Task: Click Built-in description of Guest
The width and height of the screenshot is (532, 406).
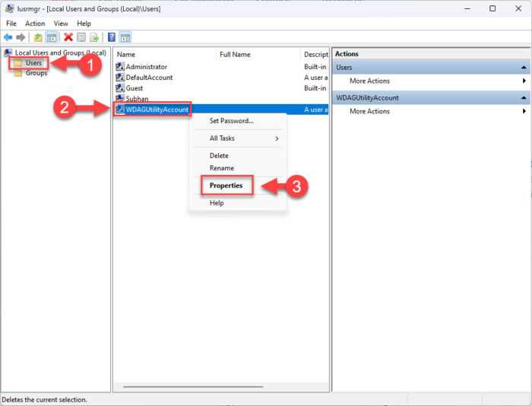Action: click(315, 88)
